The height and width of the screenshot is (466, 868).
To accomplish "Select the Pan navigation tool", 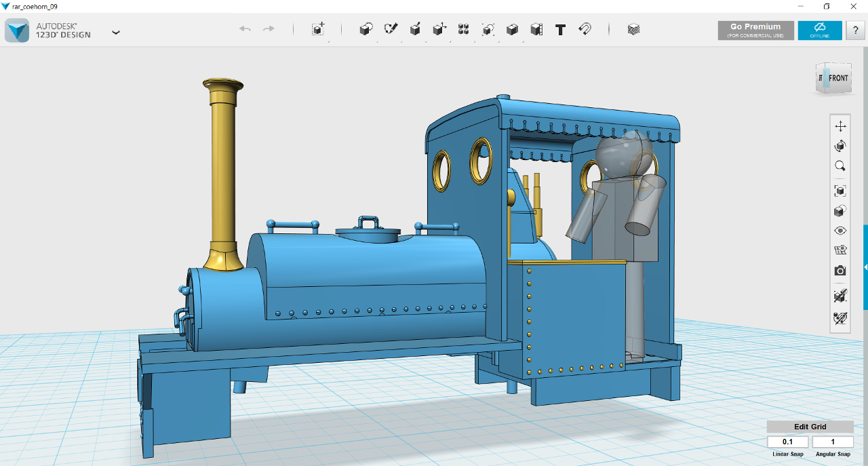I will [x=840, y=126].
